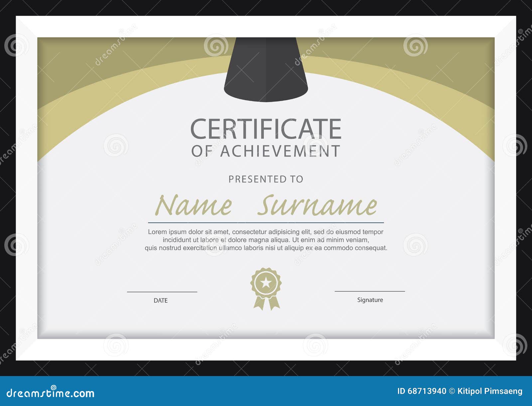This screenshot has width=532, height=406.
Task: Click the Signature line on the right
Action: [x=370, y=292]
